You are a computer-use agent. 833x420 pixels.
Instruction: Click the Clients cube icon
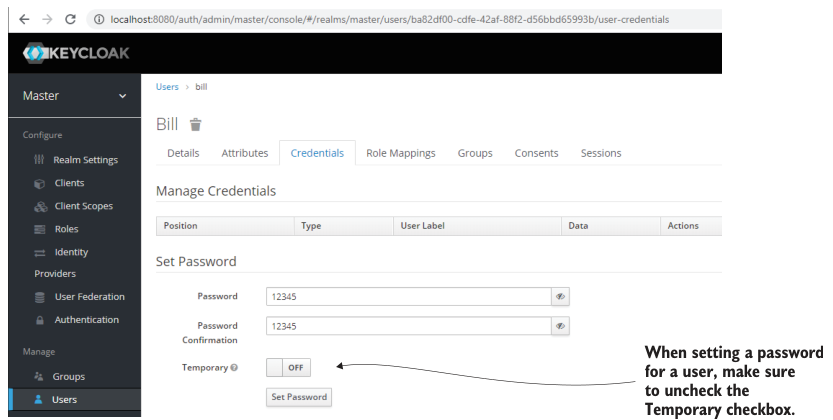(x=40, y=184)
